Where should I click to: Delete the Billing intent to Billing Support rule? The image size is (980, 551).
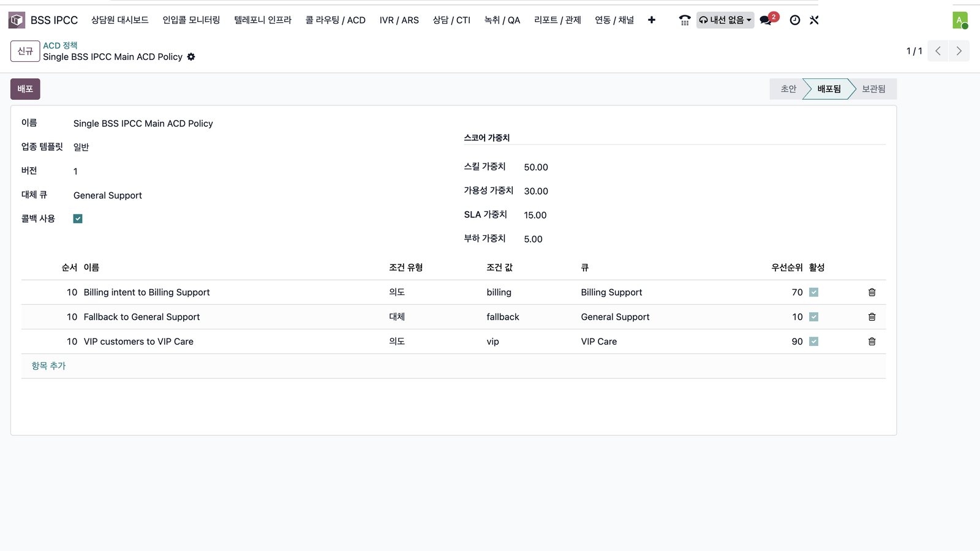872,293
